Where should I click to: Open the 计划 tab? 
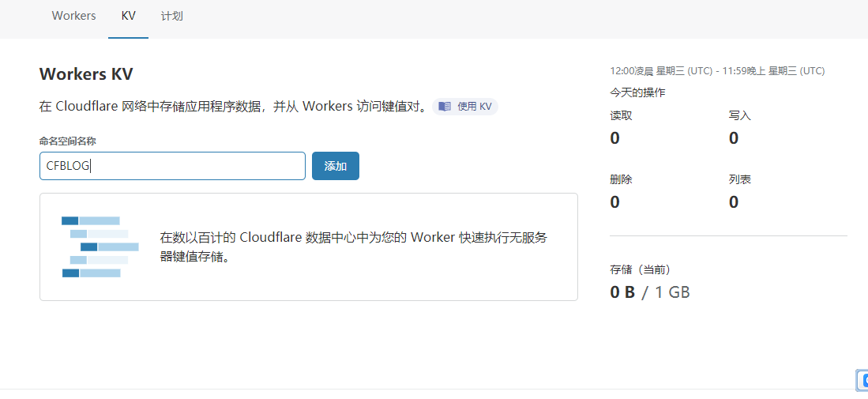click(x=172, y=16)
